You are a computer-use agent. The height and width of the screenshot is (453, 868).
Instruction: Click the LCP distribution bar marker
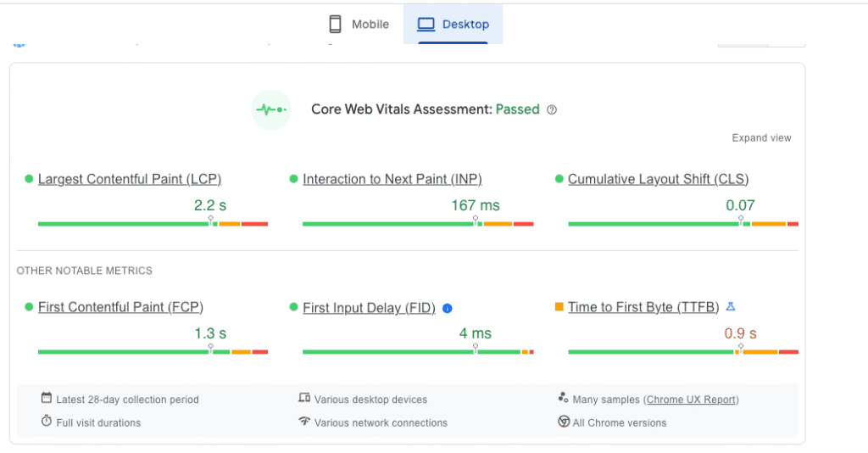(x=211, y=220)
